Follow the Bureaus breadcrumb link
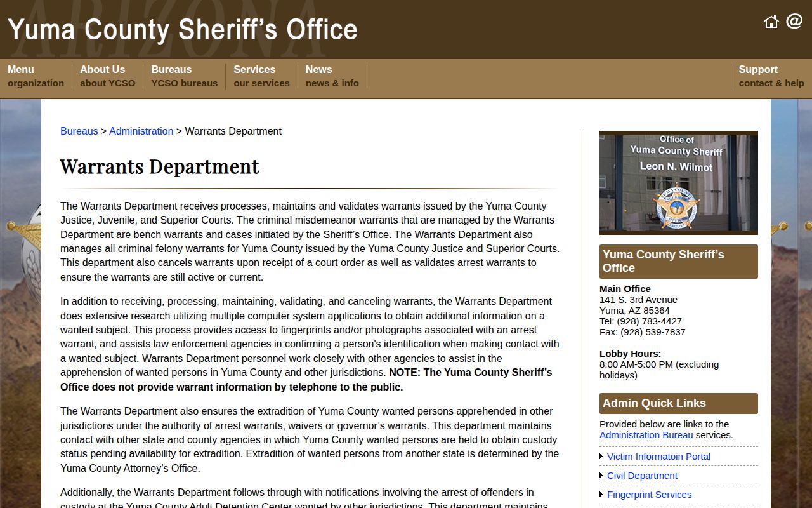The height and width of the screenshot is (508, 812). 79,131
